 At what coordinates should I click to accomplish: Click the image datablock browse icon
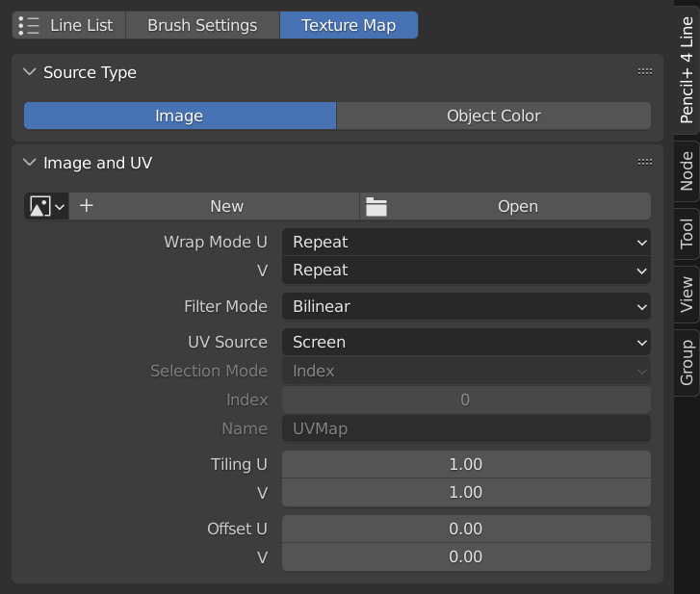coord(45,206)
